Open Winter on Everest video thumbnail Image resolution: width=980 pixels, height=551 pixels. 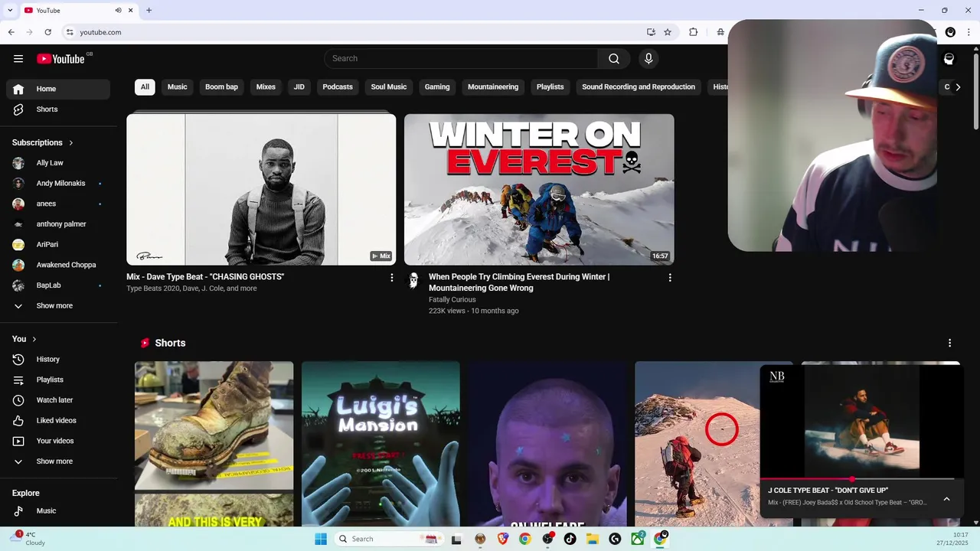[x=539, y=189]
